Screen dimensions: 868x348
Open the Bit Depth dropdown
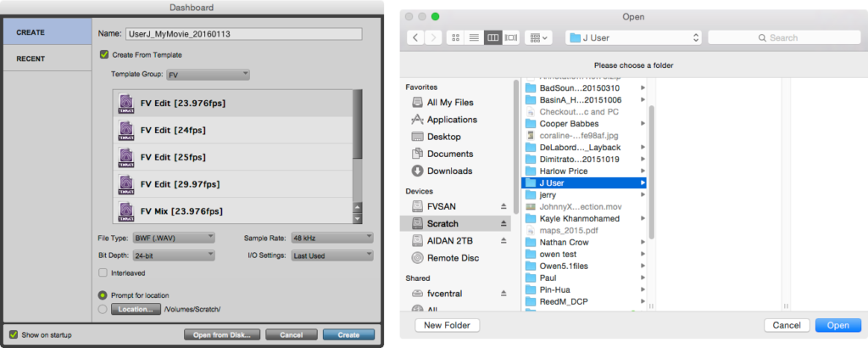174,255
